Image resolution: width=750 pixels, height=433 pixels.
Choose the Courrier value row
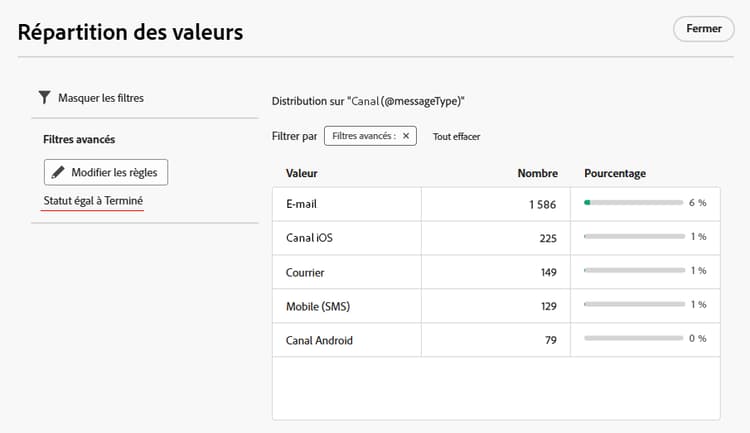(305, 271)
